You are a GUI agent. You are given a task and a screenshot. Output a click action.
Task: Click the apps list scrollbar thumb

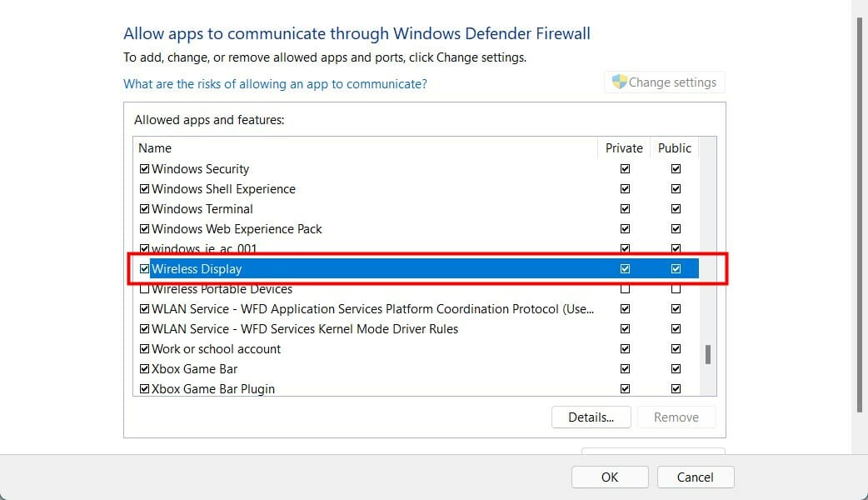pyautogui.click(x=708, y=354)
